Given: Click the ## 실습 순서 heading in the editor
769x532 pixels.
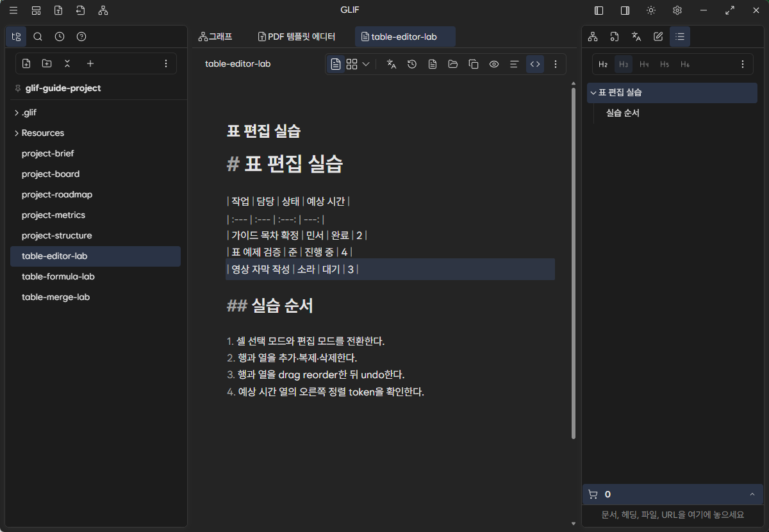Looking at the screenshot, I should [x=270, y=305].
